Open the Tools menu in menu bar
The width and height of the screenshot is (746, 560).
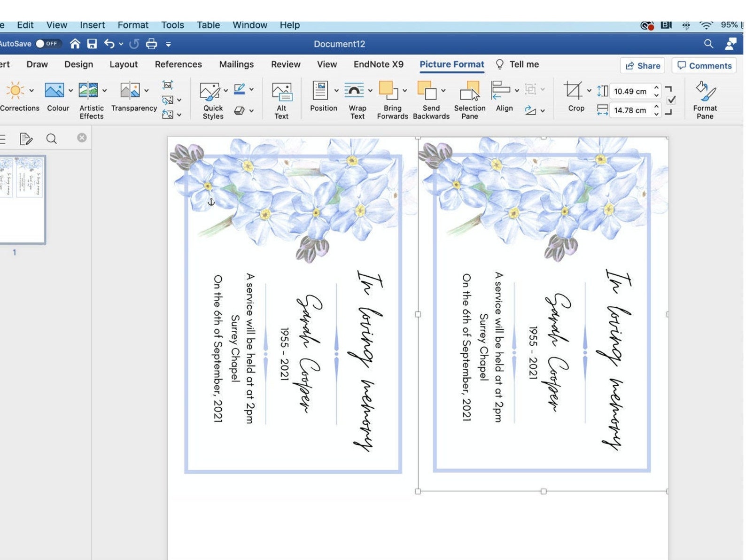172,25
